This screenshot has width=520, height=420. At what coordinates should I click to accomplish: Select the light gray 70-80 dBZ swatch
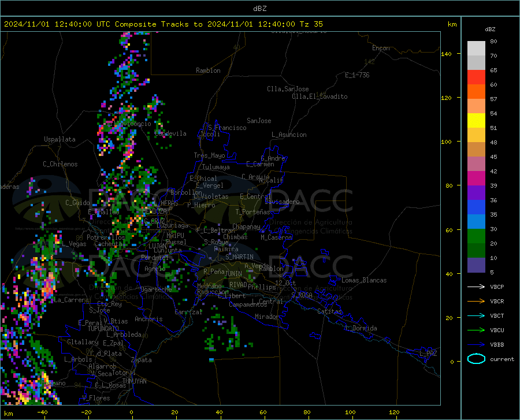[x=476, y=49]
